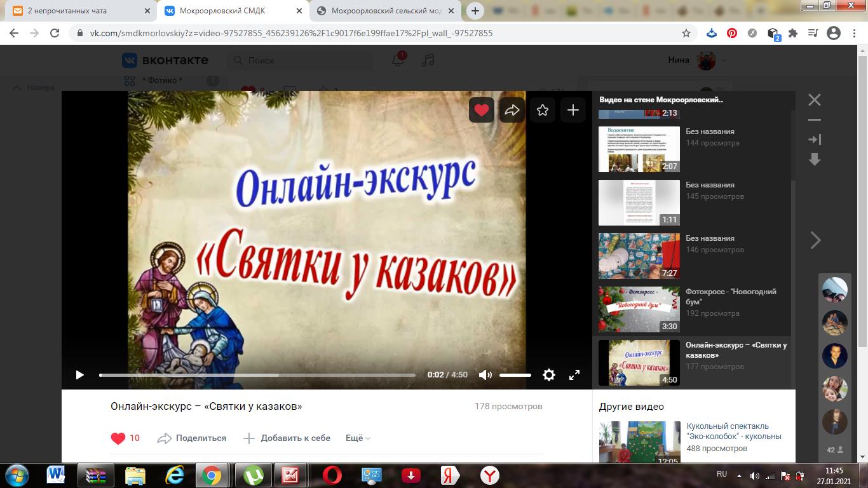Expand the Ещё dropdown menu

point(358,438)
